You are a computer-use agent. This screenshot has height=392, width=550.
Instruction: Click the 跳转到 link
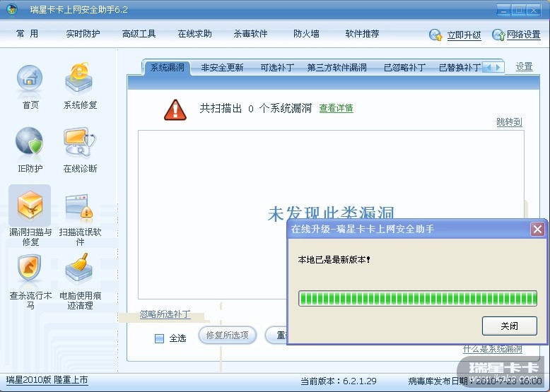click(509, 122)
